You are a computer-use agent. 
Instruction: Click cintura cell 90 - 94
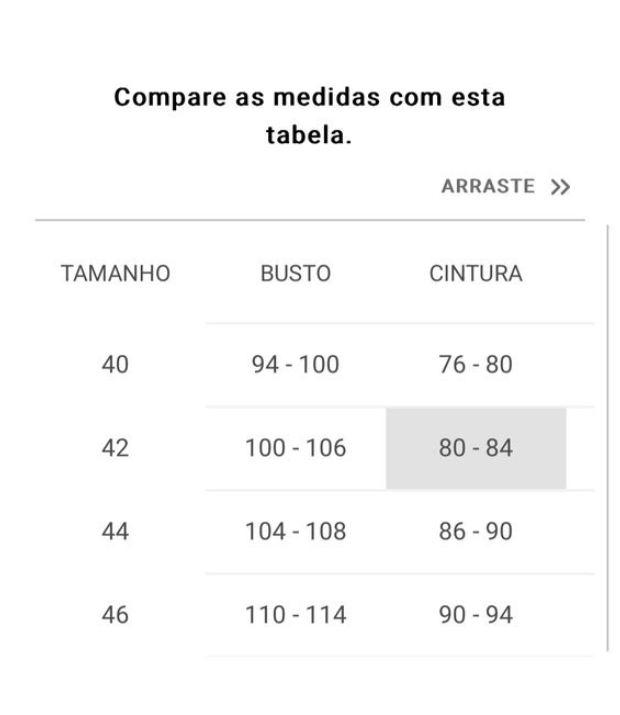(475, 615)
